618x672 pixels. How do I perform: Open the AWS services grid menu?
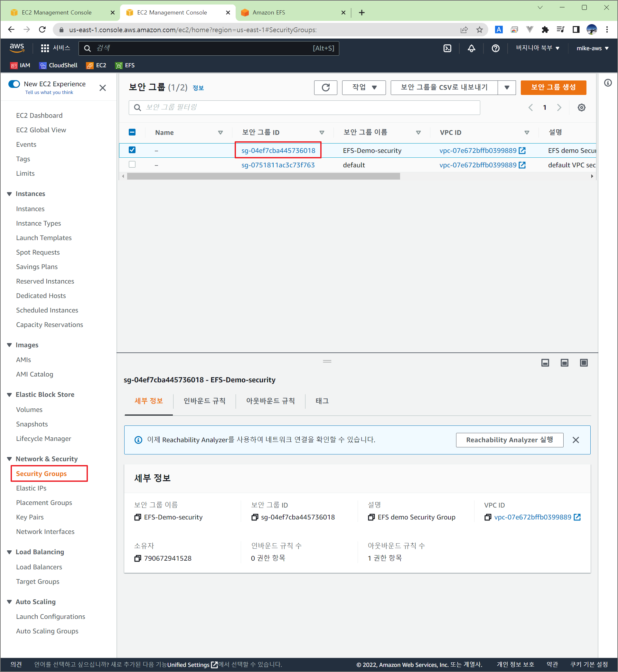coord(45,48)
